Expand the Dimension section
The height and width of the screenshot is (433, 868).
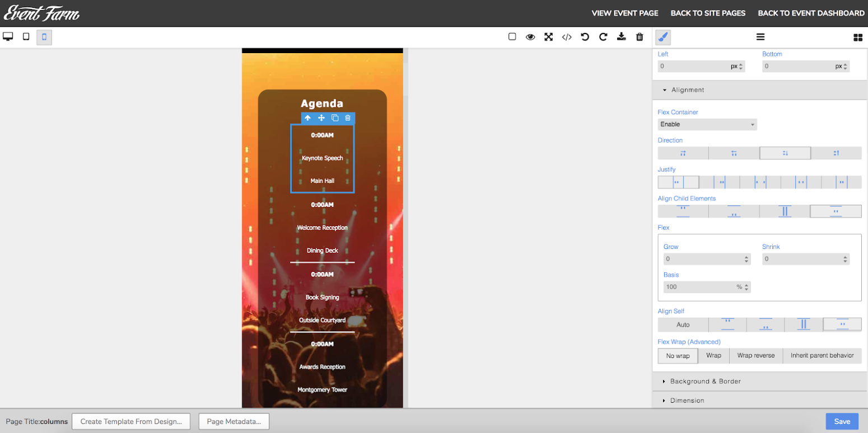(x=760, y=401)
